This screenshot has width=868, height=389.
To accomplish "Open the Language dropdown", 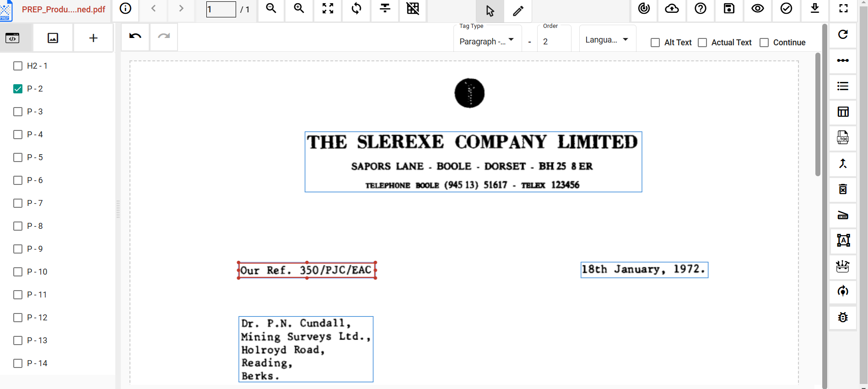I will point(607,40).
